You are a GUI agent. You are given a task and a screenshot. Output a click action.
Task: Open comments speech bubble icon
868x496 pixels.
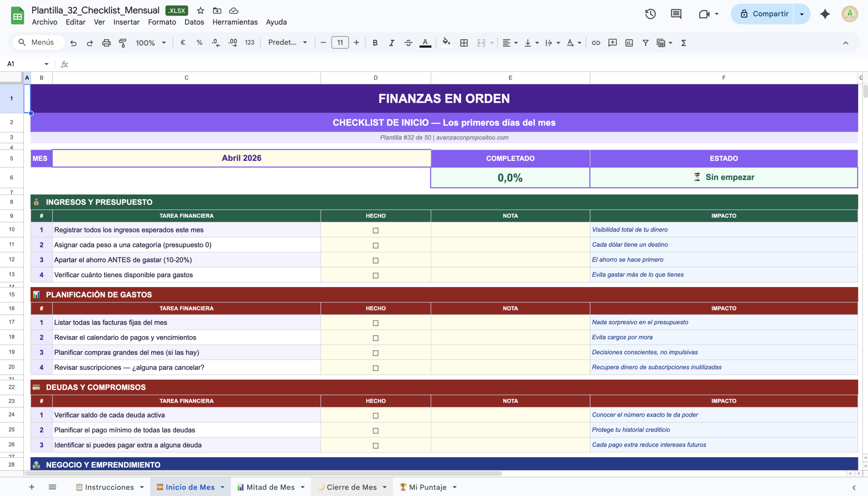(x=676, y=14)
